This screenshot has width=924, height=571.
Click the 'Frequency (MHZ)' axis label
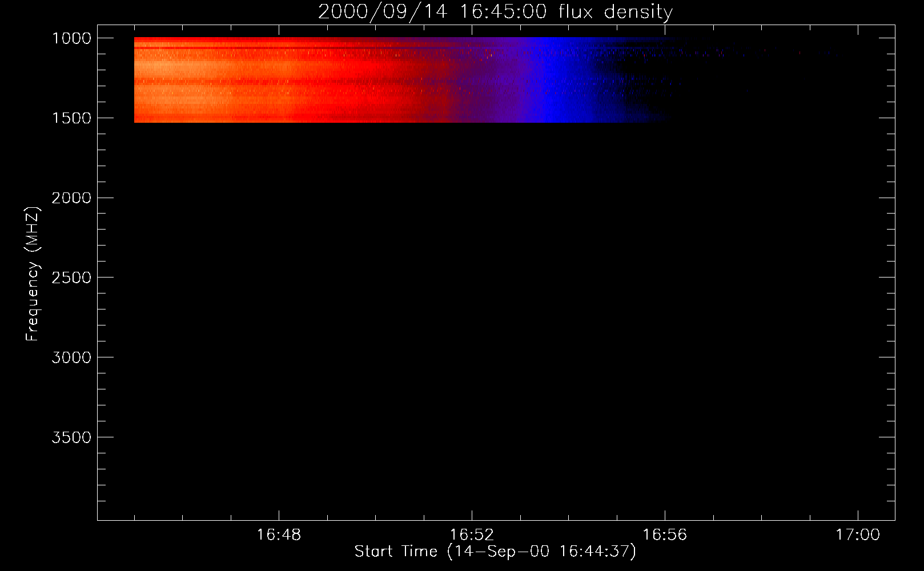[33, 274]
